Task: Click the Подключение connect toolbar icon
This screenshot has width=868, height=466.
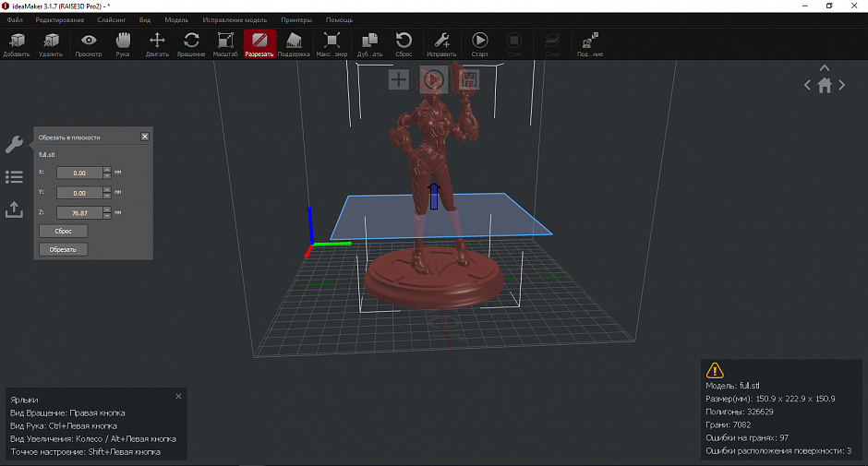Action: tap(590, 44)
